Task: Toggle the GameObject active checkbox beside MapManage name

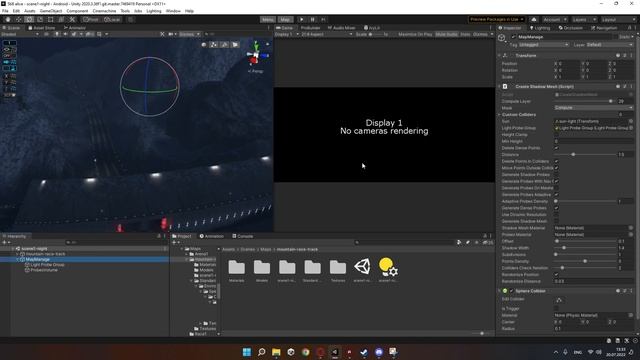Action: (x=513, y=37)
